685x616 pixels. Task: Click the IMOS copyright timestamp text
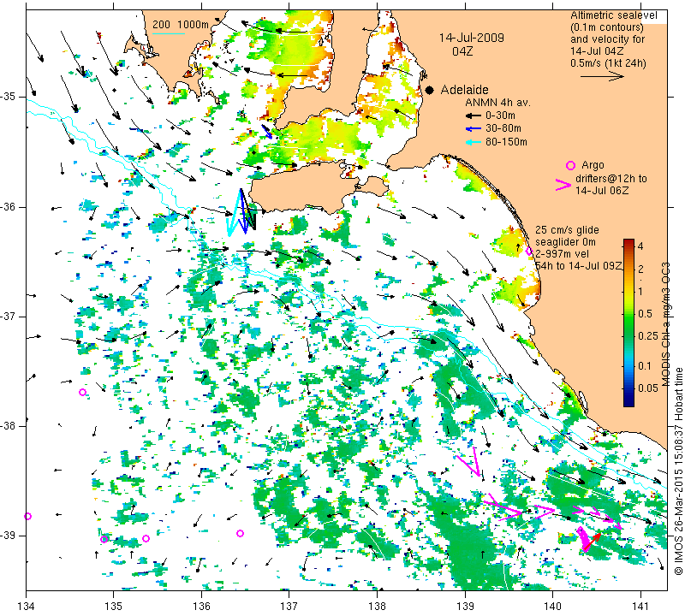pos(678,471)
